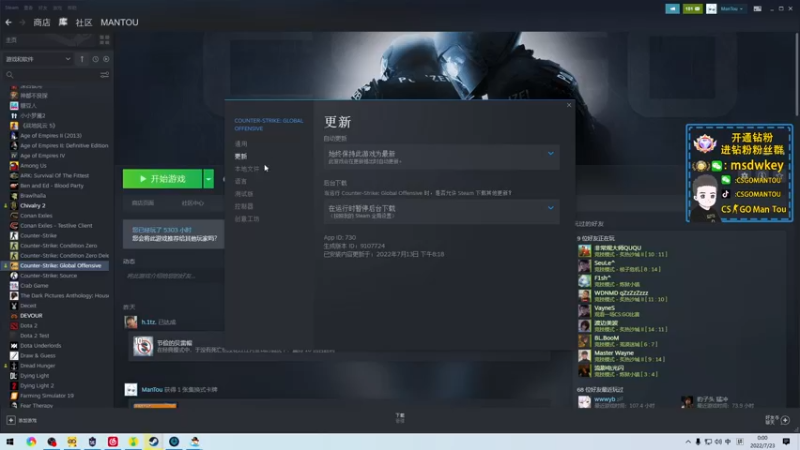Screen dimensions: 800x450
Task: Open friends and chat plus icon
Action: 785,420
